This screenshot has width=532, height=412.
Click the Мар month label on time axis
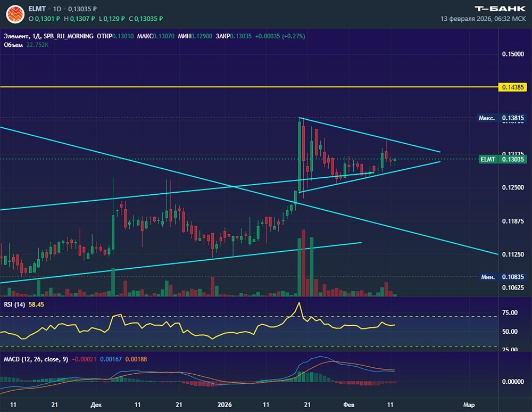click(x=469, y=405)
